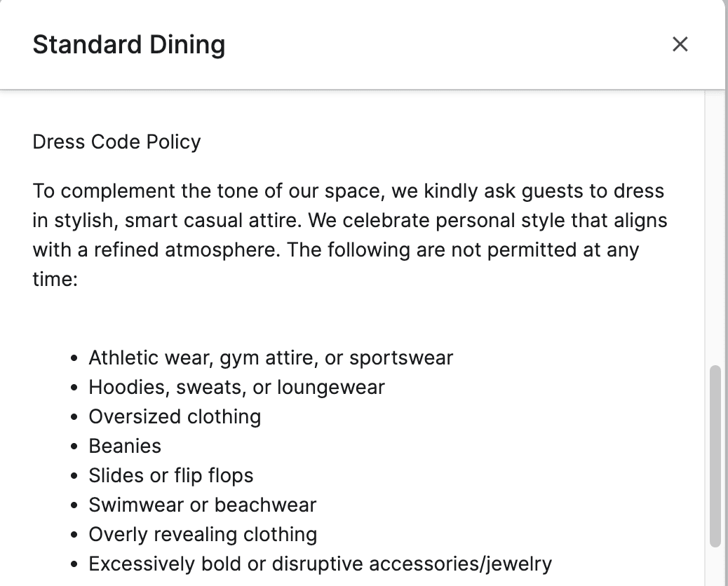Select the "Slides or flip flops" item

point(170,475)
